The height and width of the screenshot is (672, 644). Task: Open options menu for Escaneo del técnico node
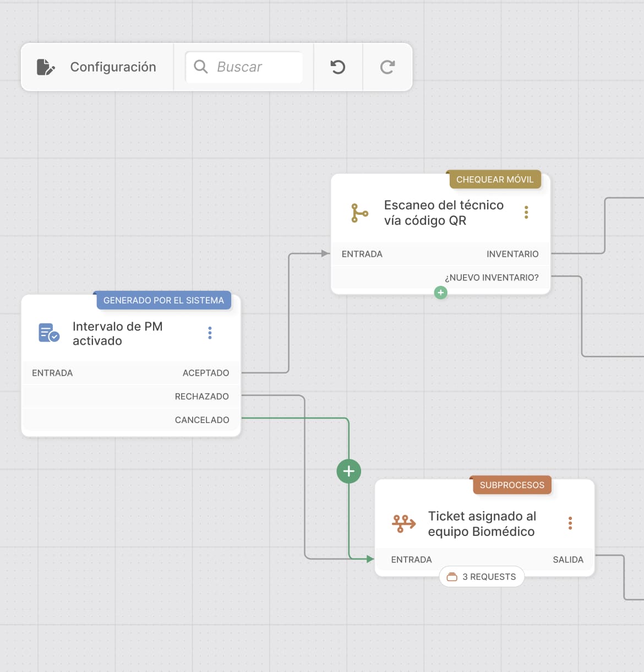(526, 212)
